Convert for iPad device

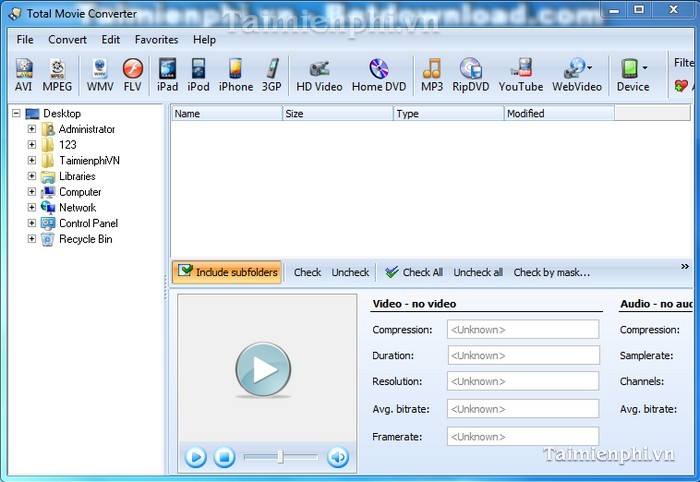click(x=167, y=75)
